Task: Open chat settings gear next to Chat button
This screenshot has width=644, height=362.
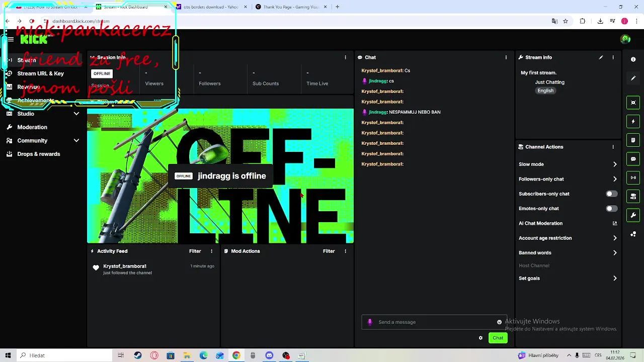Action: click(x=480, y=338)
